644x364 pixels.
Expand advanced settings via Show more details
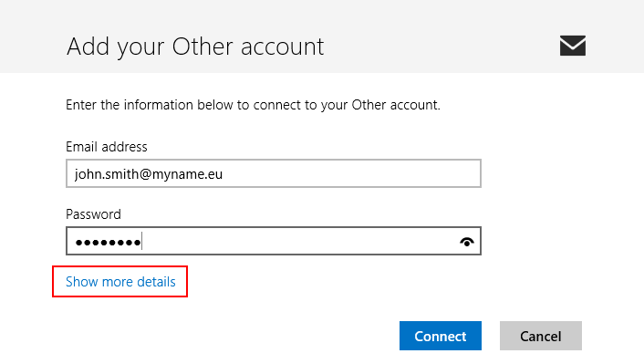120,282
